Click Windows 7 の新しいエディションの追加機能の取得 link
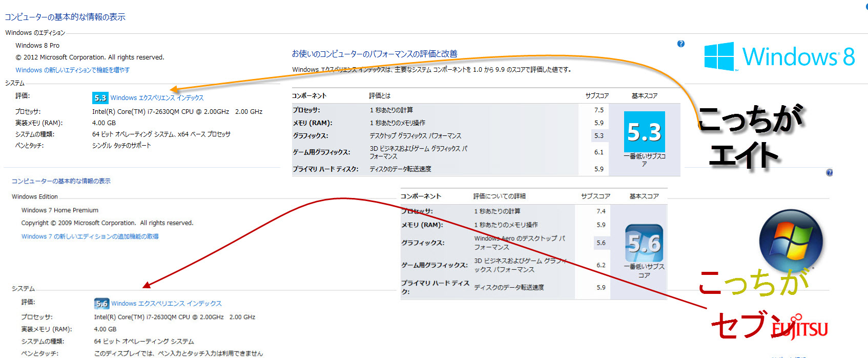 [x=90, y=236]
